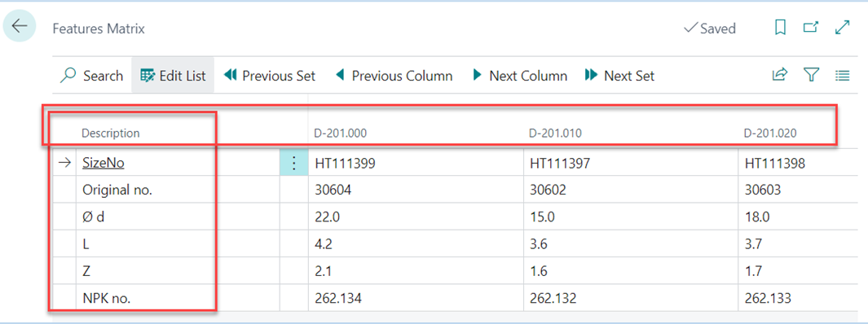Open the bookmark icon
The height and width of the screenshot is (324, 868).
coord(780,28)
